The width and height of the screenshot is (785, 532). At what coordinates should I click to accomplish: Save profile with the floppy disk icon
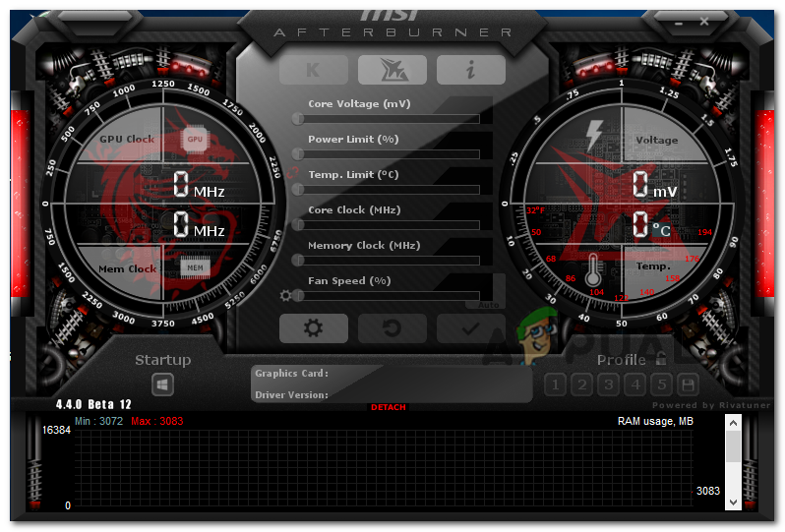[689, 384]
